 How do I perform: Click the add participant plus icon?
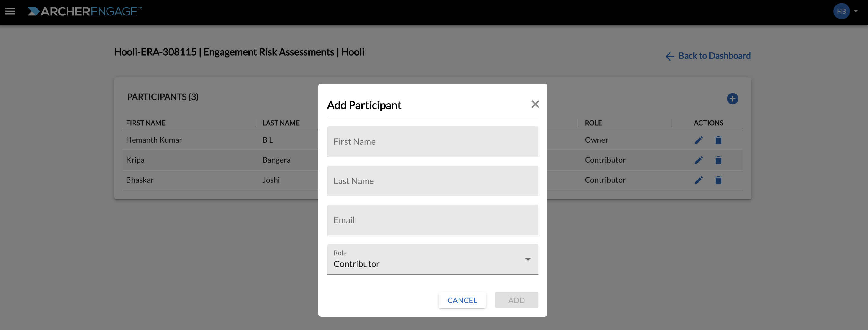pyautogui.click(x=732, y=99)
